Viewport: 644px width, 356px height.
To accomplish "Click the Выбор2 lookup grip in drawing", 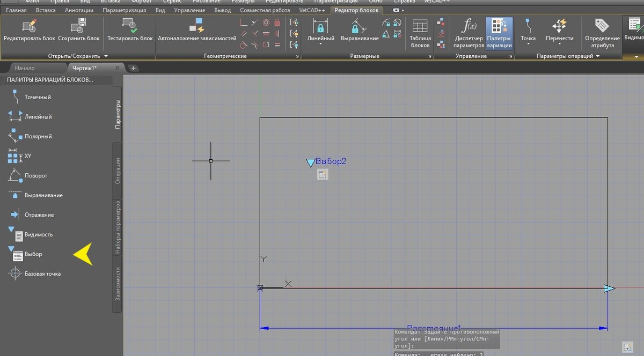I will pyautogui.click(x=310, y=162).
